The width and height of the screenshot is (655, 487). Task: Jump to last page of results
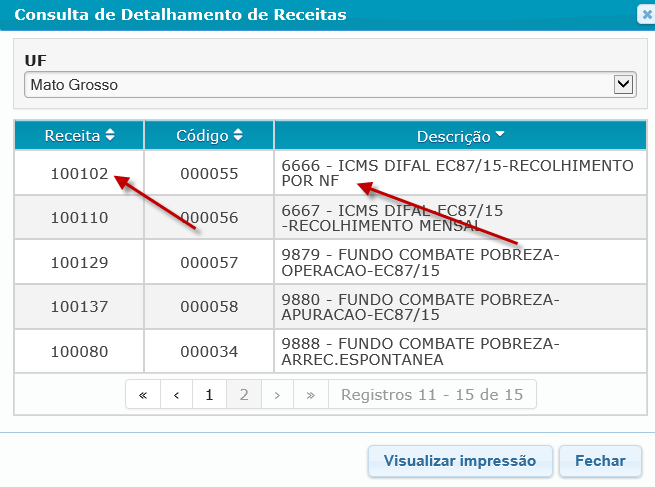coord(311,394)
